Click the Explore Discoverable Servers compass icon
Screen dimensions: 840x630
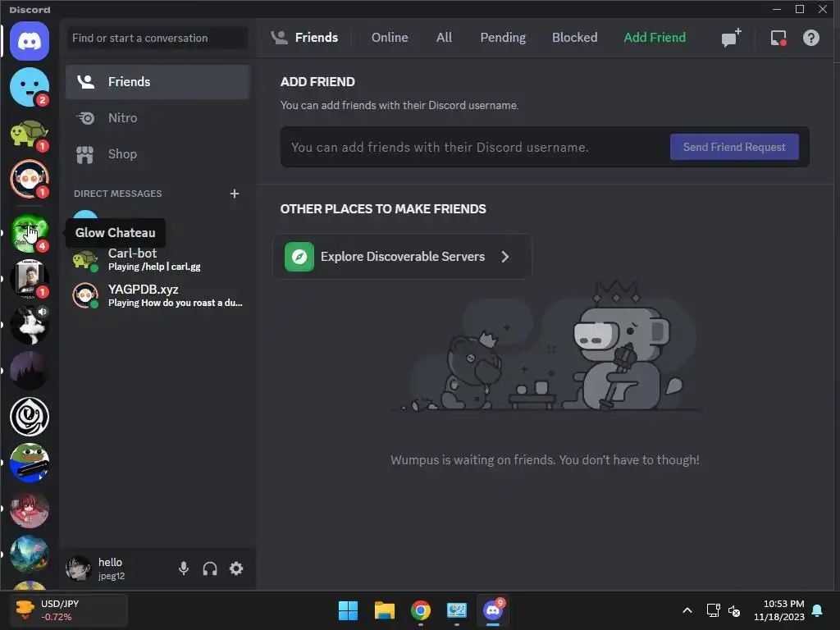tap(299, 257)
